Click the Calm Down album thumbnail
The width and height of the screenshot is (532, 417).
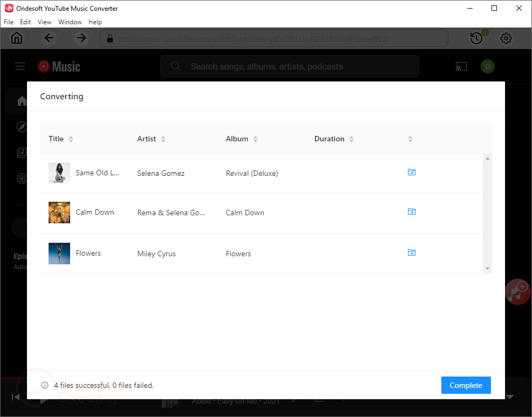coord(59,213)
